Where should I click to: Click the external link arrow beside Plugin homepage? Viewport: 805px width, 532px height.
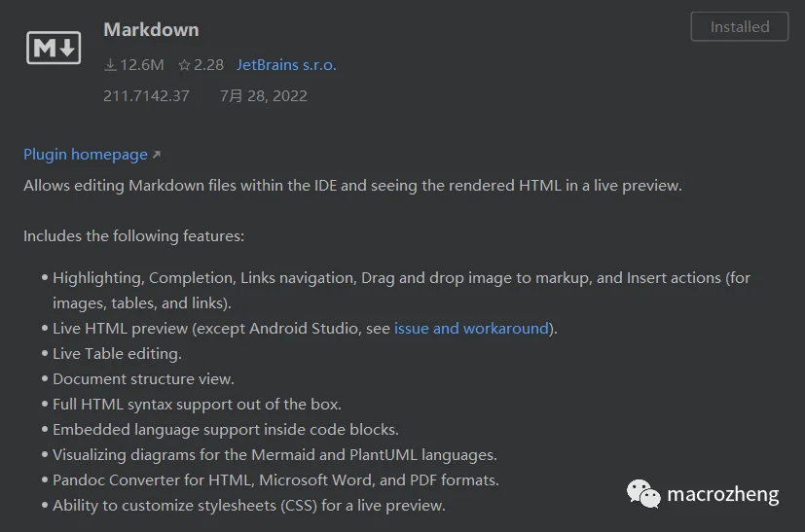coord(157,155)
